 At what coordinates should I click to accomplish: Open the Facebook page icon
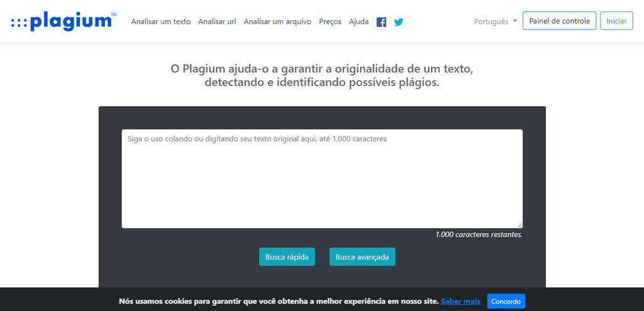pos(381,22)
